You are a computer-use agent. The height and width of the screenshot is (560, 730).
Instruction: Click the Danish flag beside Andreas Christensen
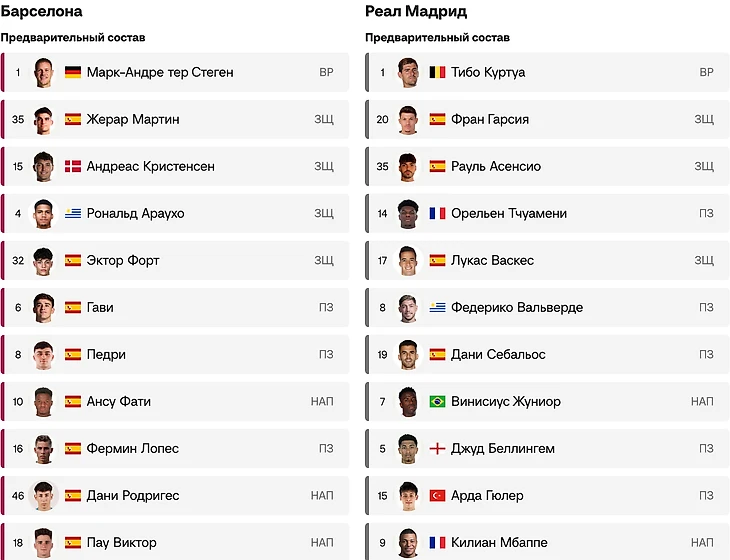73,166
